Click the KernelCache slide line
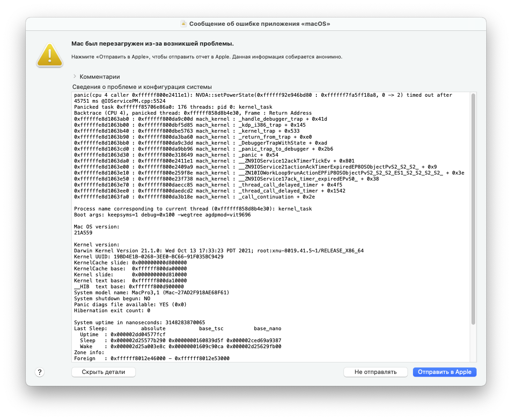 click(130, 262)
